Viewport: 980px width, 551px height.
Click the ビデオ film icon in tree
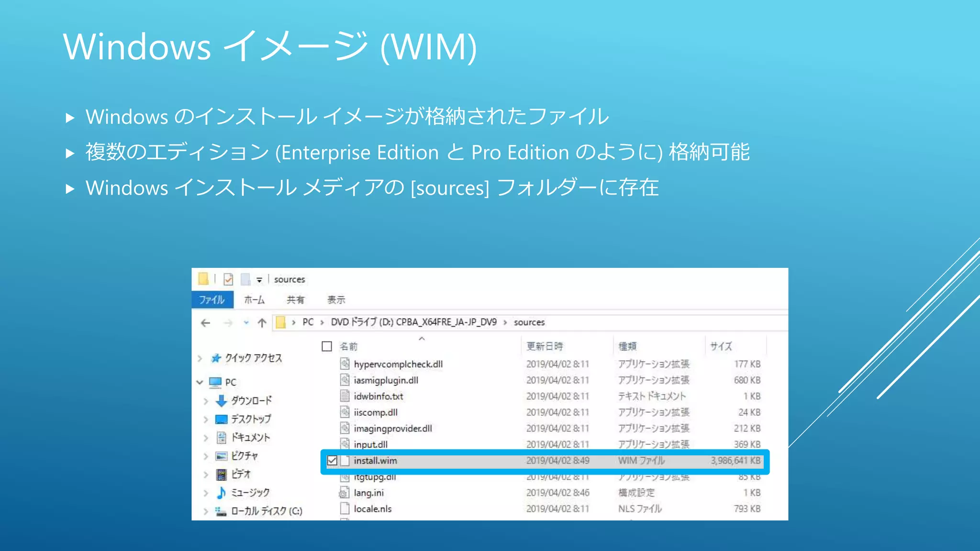(221, 474)
